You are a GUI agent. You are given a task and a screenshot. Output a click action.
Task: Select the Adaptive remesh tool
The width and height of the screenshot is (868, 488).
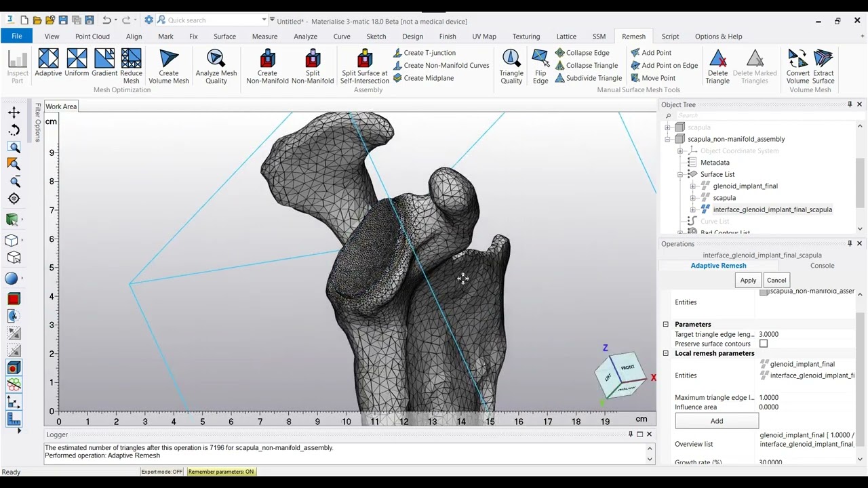[x=48, y=63]
